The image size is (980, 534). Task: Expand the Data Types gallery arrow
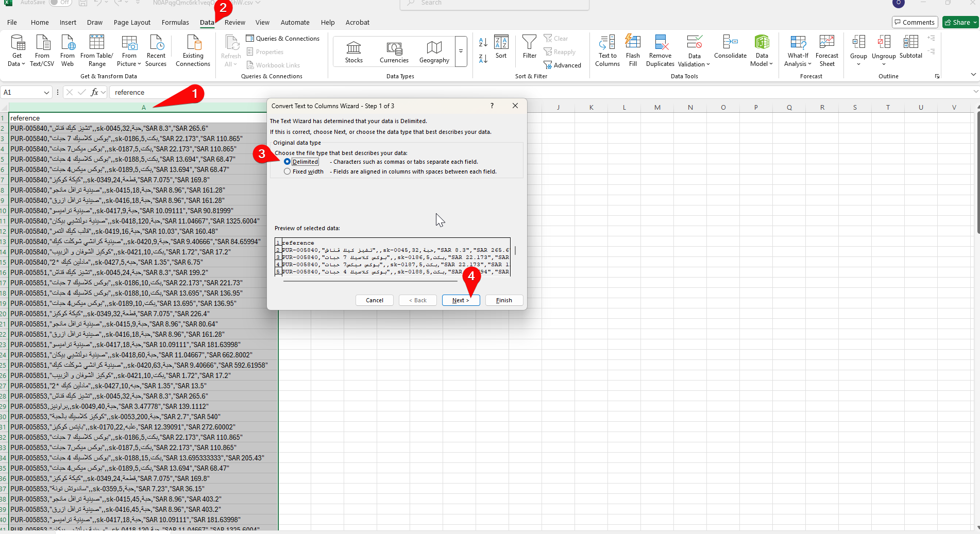point(461,51)
